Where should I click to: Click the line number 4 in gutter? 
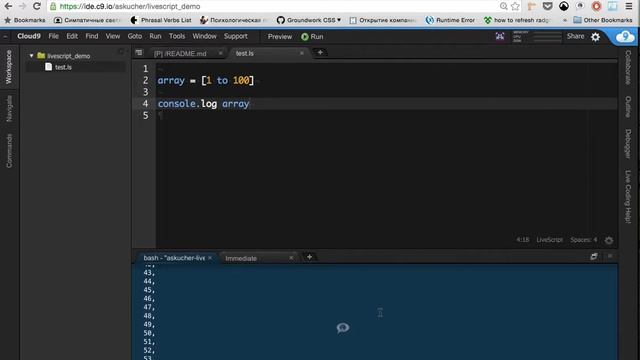[145, 104]
